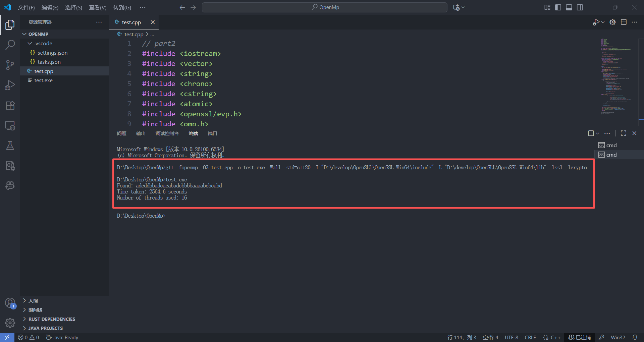Switch to the 端口 ports tab
The width and height of the screenshot is (644, 342).
point(212,133)
